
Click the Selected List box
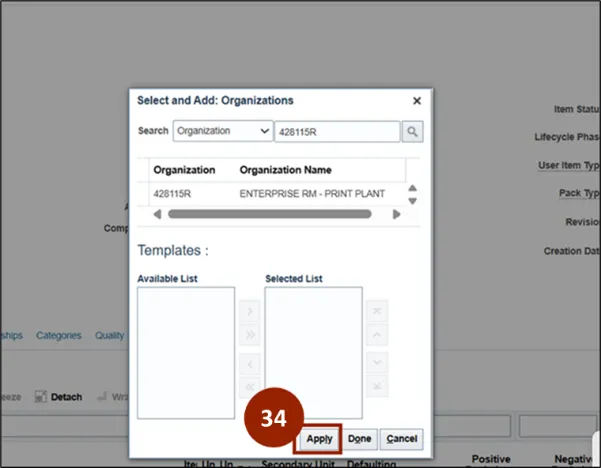313,353
